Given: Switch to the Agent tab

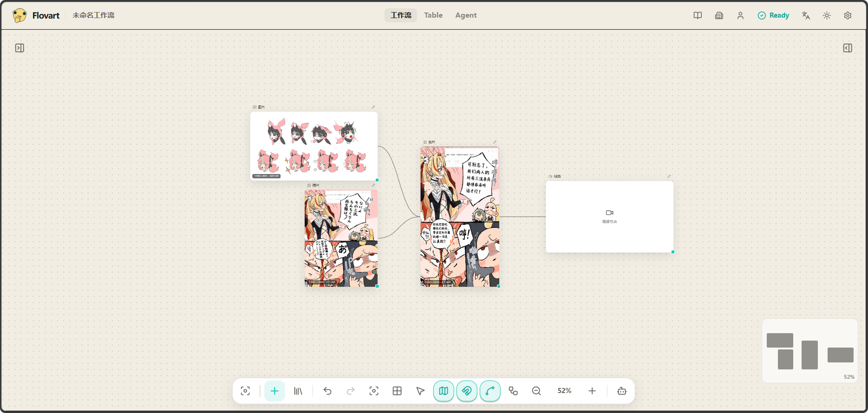Looking at the screenshot, I should pos(466,15).
